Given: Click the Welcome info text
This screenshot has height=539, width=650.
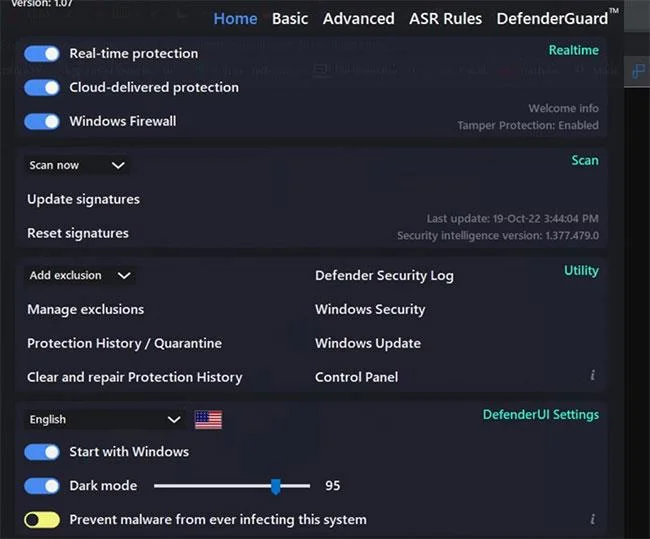Looking at the screenshot, I should pos(563,109).
